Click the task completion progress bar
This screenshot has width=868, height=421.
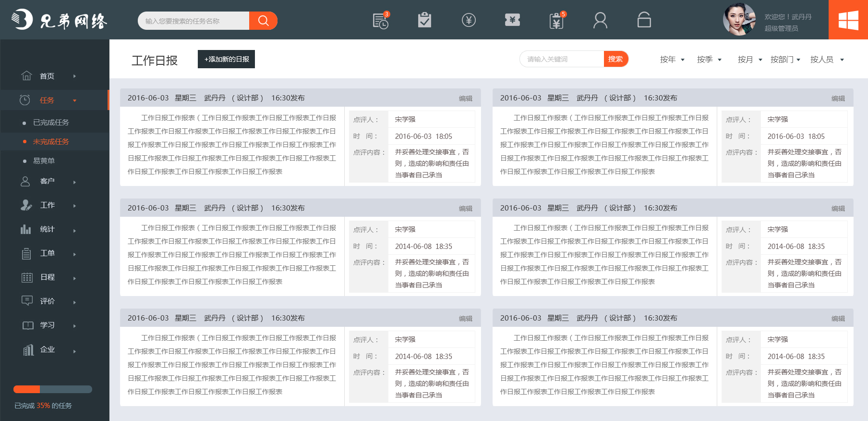pos(53,389)
